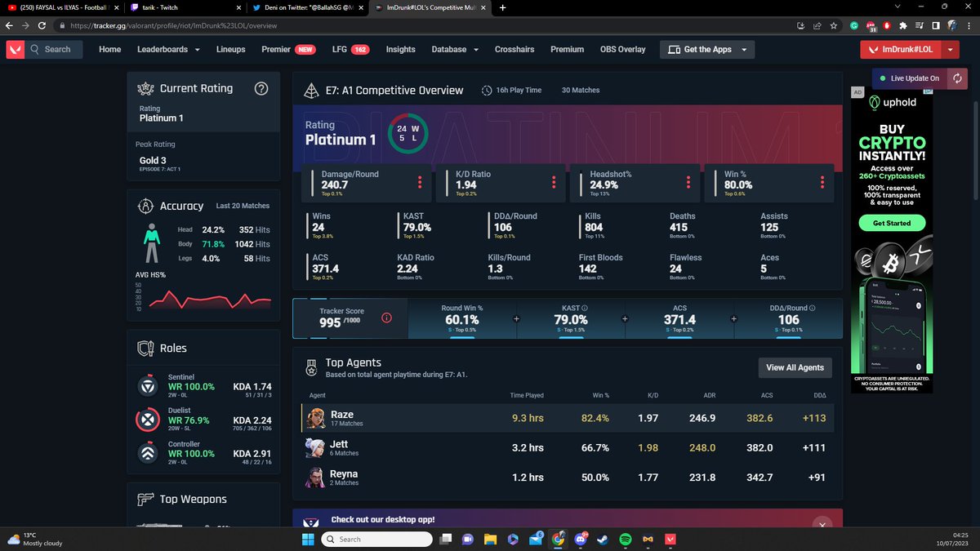Open a new browser tab
980x551 pixels.
click(x=502, y=7)
